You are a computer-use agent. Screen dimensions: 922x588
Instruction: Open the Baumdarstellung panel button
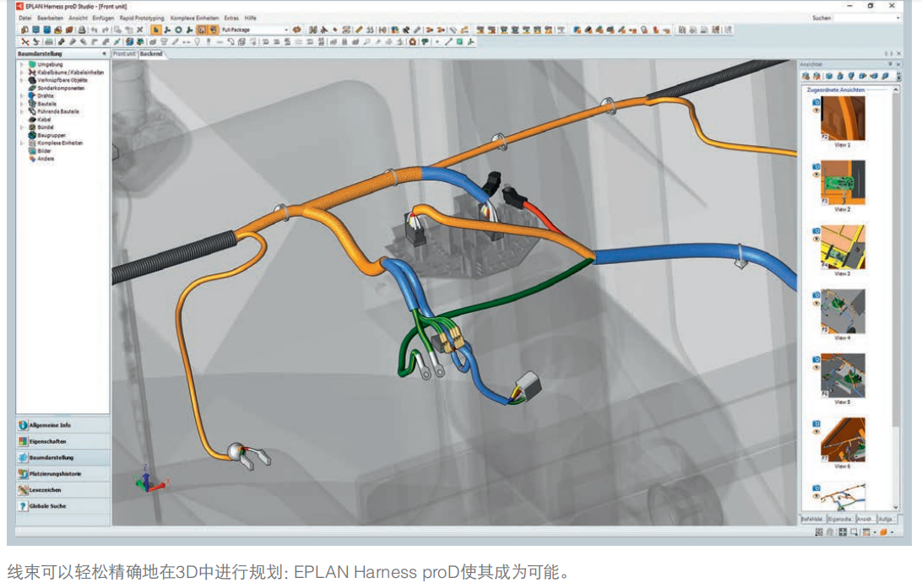pos(62,457)
